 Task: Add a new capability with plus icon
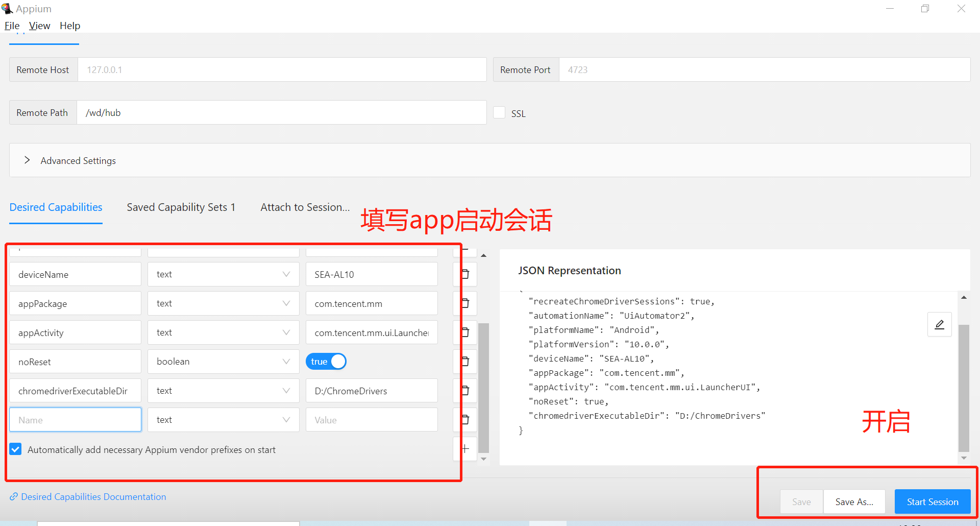tap(465, 449)
